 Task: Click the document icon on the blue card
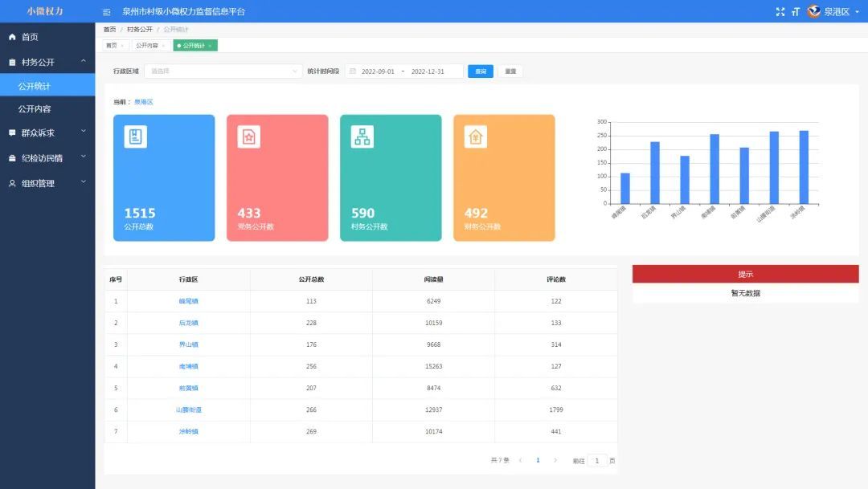[x=135, y=137]
